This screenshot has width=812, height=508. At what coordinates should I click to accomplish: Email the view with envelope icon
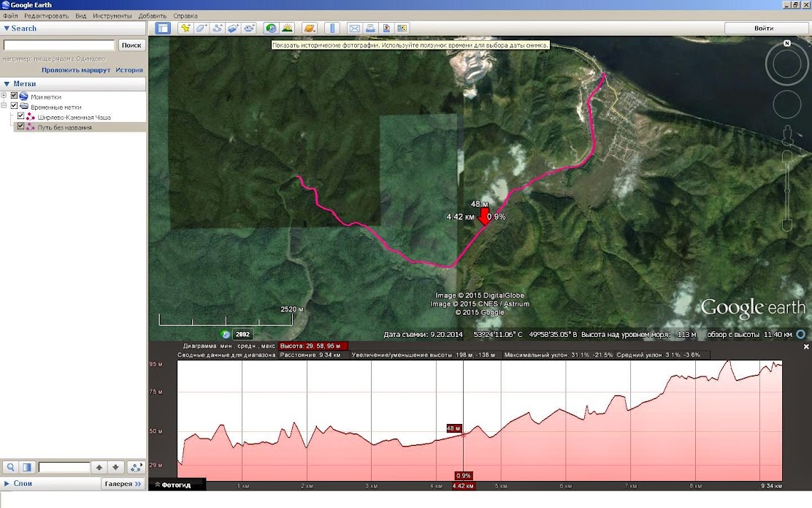pos(354,29)
